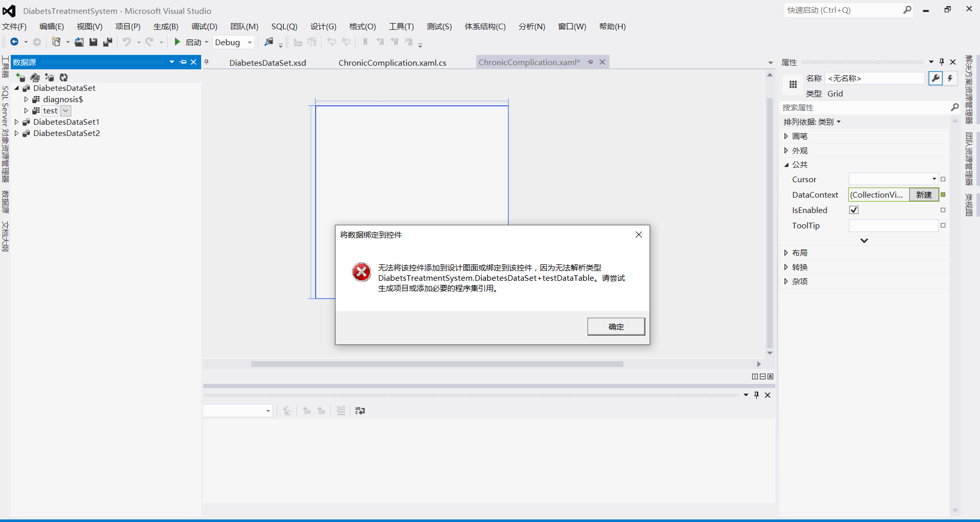Expand the 转换 property group
Viewport: 980px width, 522px height.
786,267
